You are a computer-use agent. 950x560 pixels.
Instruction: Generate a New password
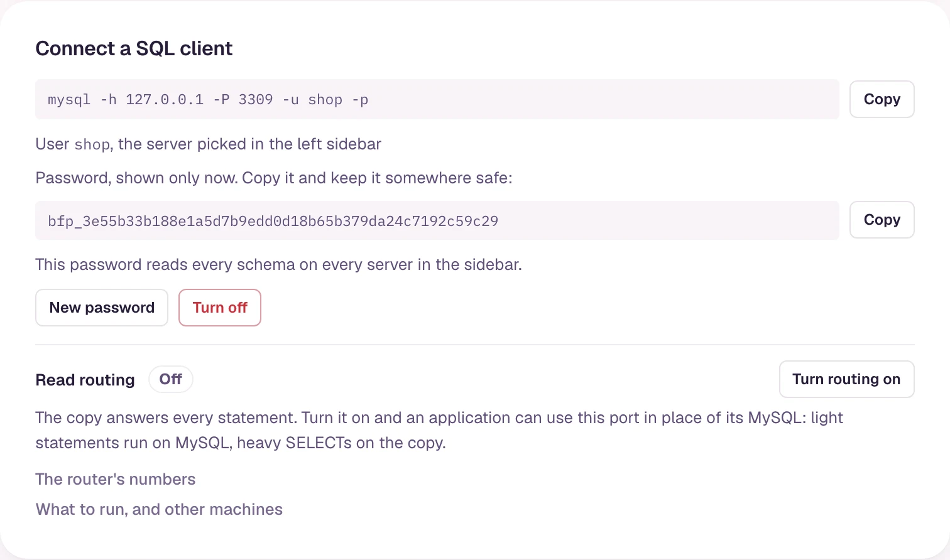click(102, 308)
